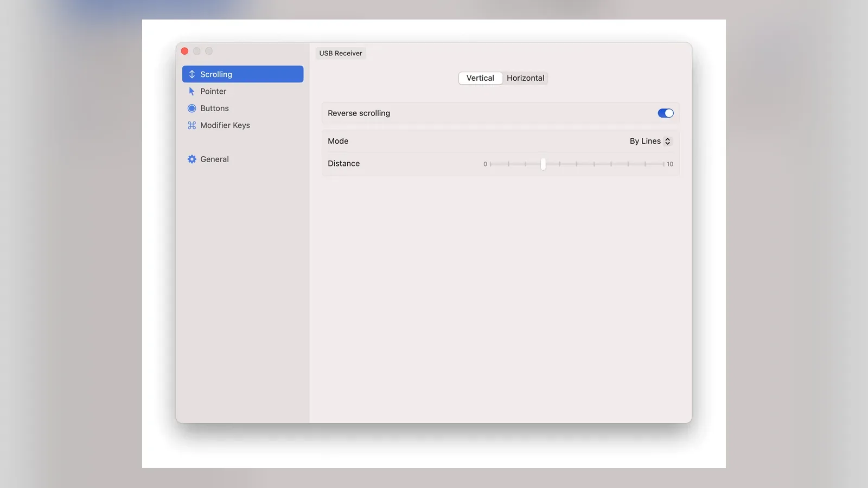Screen dimensions: 868x488
Task: Close the window with red button
Action: pyautogui.click(x=184, y=51)
